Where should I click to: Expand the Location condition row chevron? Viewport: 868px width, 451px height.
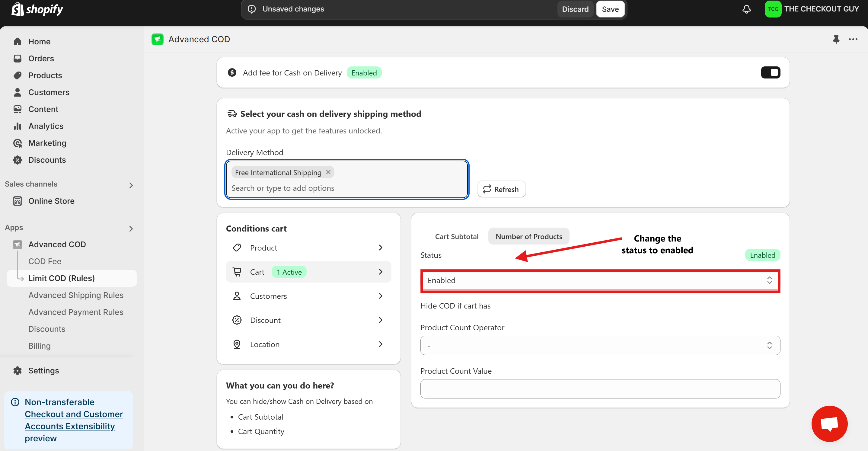coord(380,344)
